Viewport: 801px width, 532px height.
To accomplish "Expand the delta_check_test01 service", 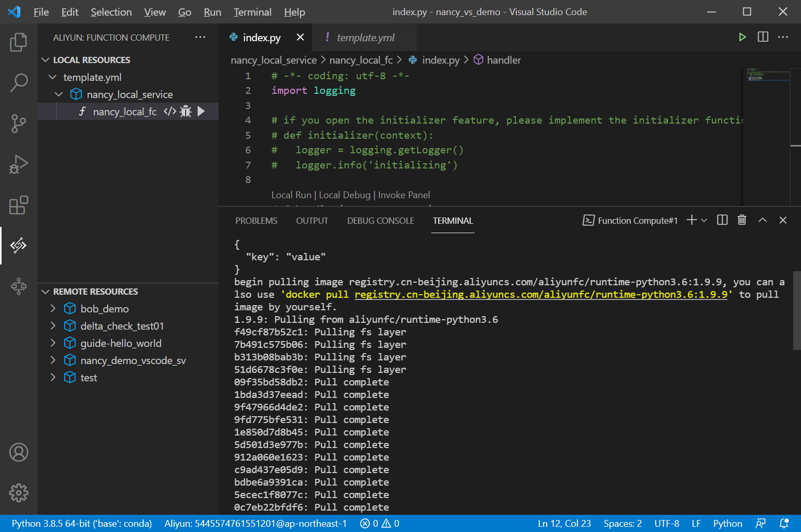I will tap(53, 326).
